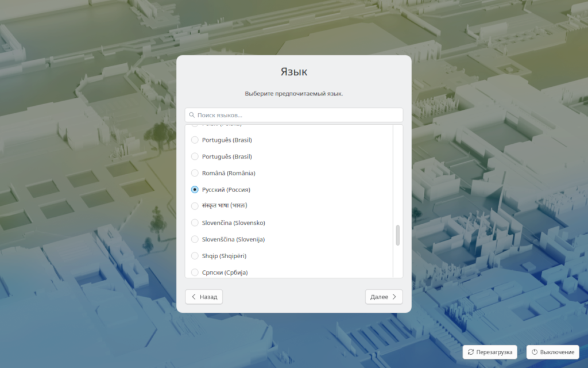Screen dimensions: 588x368
Task: Click the language list scrollbar thumb
Action: (x=397, y=235)
